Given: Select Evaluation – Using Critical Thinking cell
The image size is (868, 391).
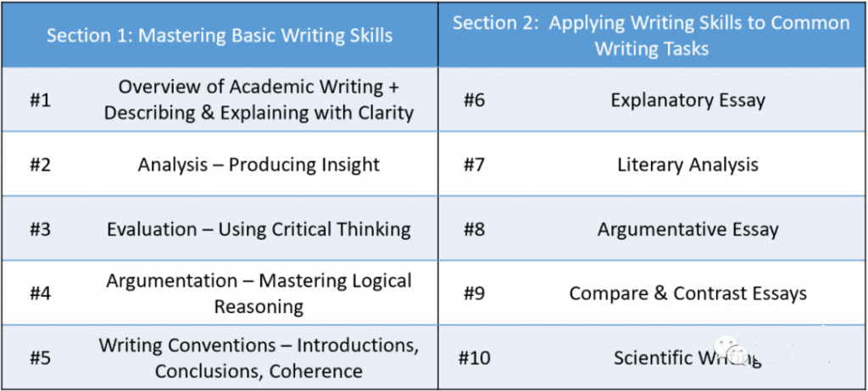Looking at the screenshot, I should pos(259,229).
